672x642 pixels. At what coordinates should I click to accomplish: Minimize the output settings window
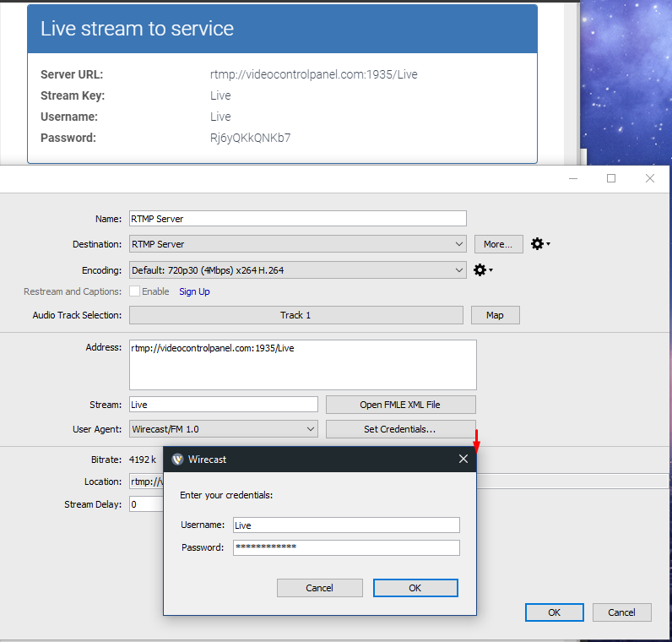pos(573,178)
